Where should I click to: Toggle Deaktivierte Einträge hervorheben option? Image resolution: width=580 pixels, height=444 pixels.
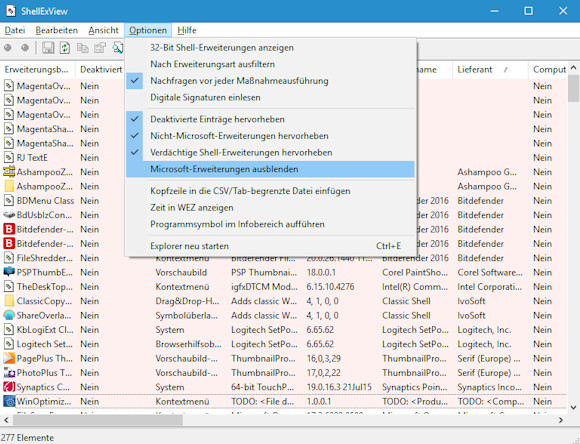pos(270,119)
